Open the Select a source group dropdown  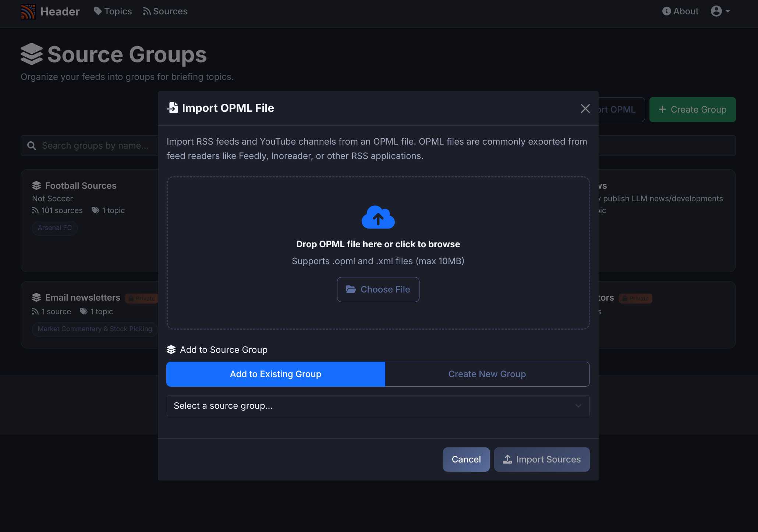[x=378, y=406]
